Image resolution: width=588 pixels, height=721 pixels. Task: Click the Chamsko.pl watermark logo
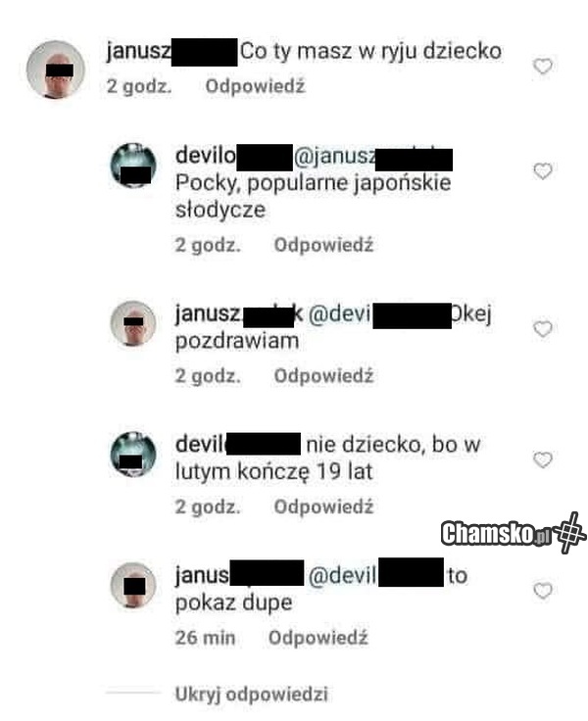(514, 533)
